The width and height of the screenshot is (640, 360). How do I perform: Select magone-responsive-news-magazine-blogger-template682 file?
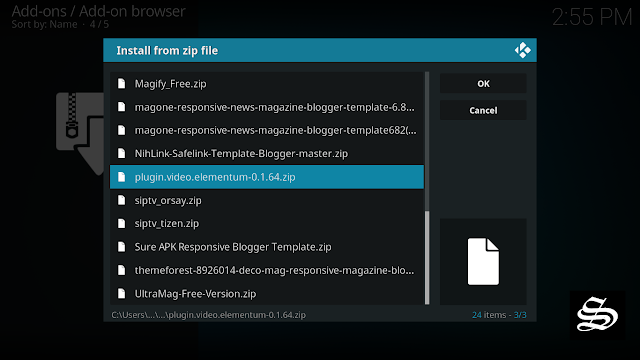pyautogui.click(x=267, y=130)
